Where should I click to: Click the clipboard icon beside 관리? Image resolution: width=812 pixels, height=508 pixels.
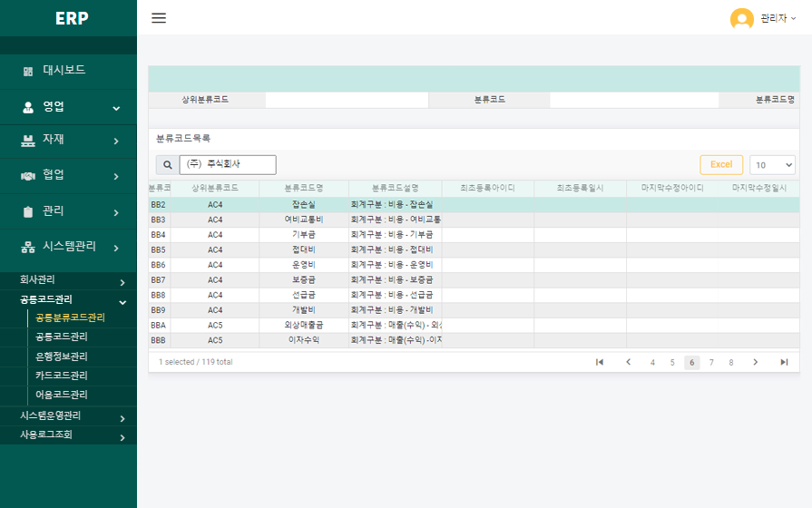coord(28,211)
